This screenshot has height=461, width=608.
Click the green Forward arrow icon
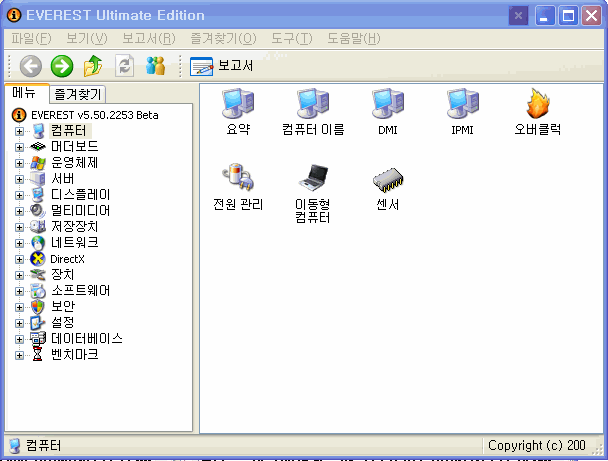[62, 66]
